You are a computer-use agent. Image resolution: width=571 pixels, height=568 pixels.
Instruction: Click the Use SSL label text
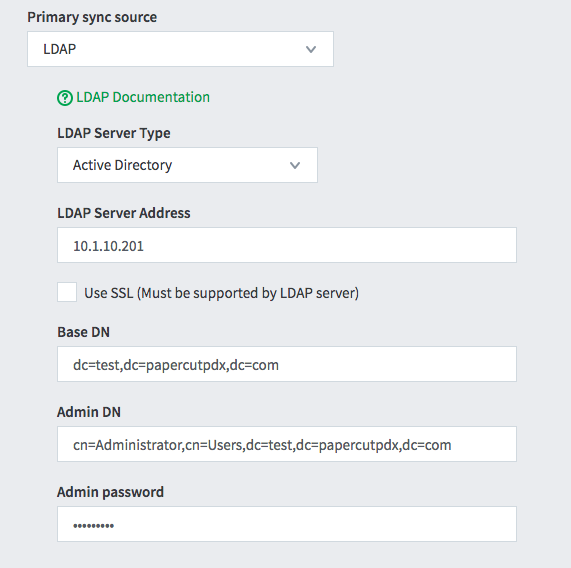tap(221, 293)
